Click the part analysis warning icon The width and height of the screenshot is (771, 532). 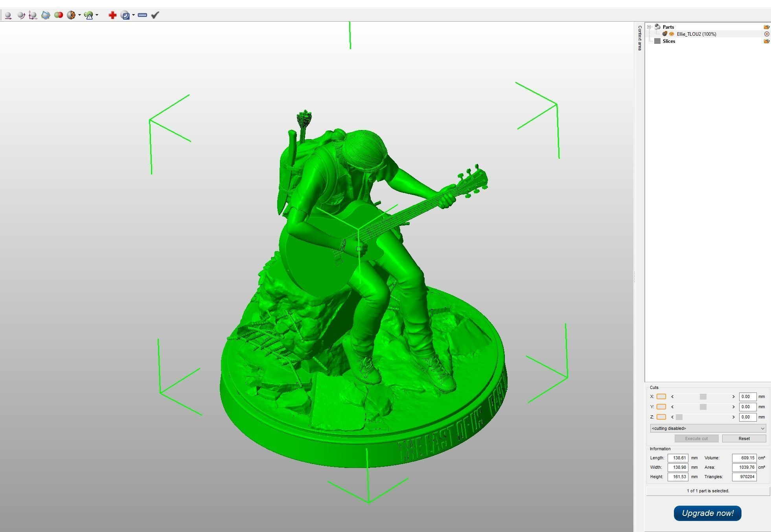point(88,15)
